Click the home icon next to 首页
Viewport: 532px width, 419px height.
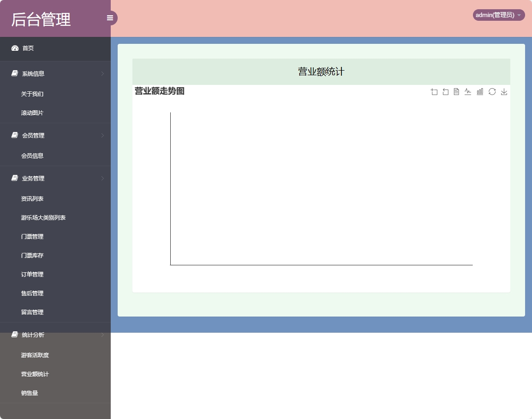click(15, 48)
